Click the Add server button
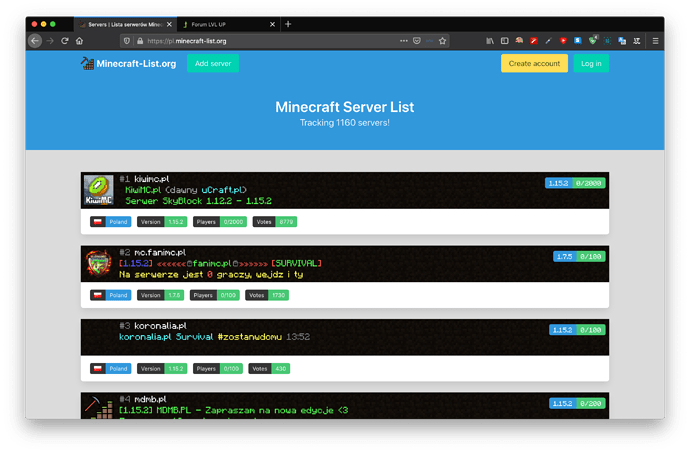The image size is (690, 453). pyautogui.click(x=213, y=63)
